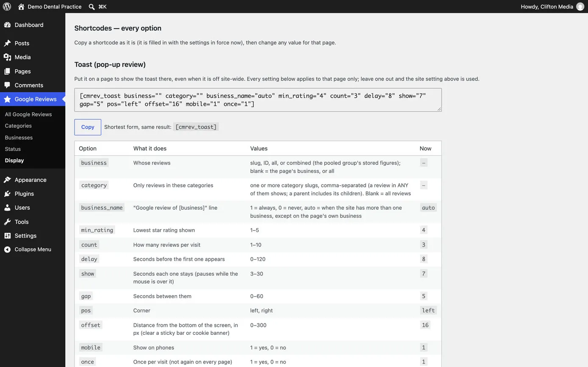
Task: Click the Plugins plug icon
Action: [7, 194]
